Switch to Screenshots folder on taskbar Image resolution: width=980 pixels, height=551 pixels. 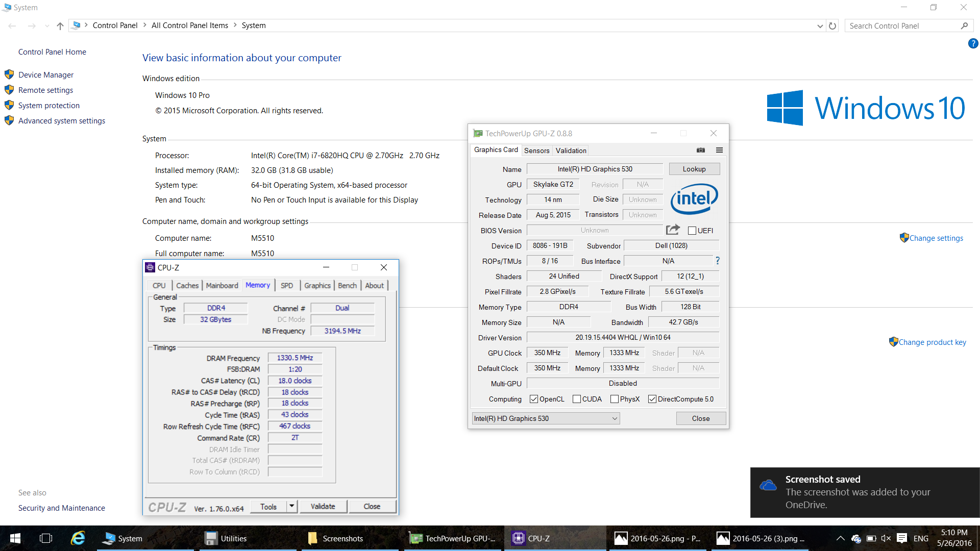coord(350,538)
